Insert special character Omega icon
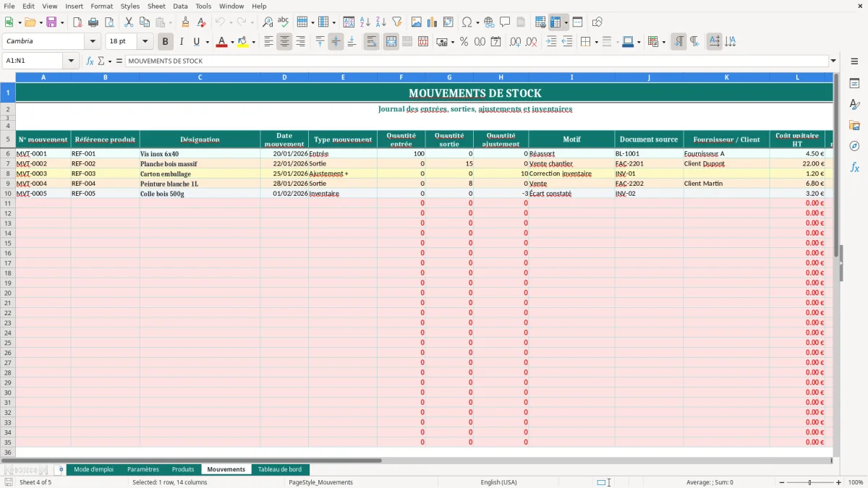Screen dimensions: 868x488 pos(467,22)
